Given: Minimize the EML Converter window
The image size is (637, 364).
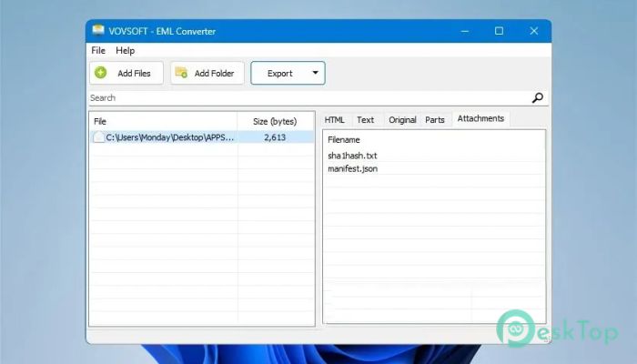Looking at the screenshot, I should [x=465, y=31].
